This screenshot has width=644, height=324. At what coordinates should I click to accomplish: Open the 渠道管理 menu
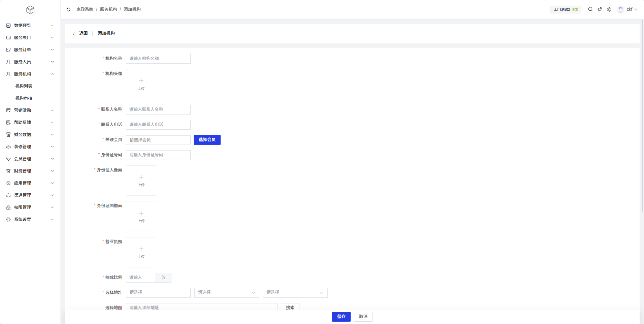point(30,195)
